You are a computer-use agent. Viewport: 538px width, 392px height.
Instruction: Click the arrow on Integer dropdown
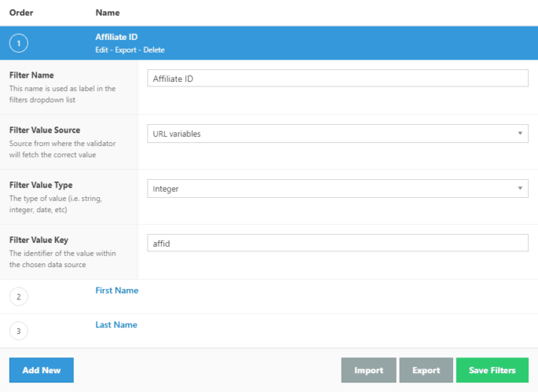pyautogui.click(x=519, y=189)
